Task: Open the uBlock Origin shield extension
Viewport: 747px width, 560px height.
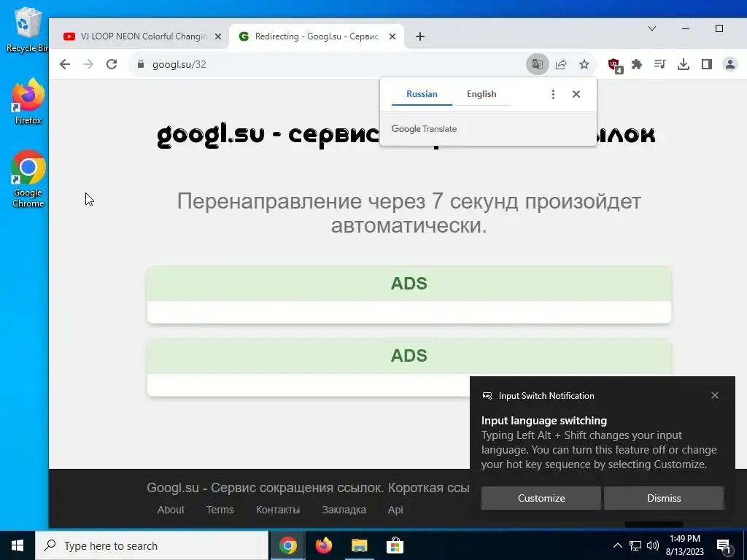Action: [x=614, y=65]
